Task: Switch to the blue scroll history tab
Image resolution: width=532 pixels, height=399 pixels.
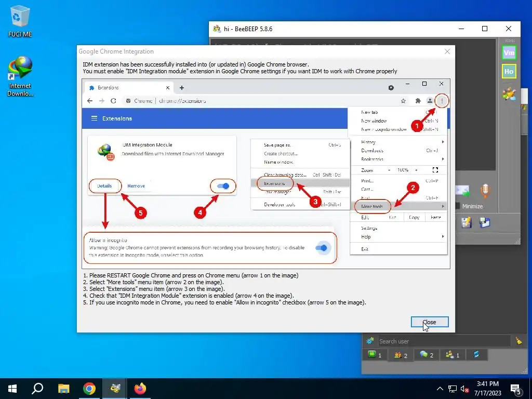Action: (x=476, y=354)
